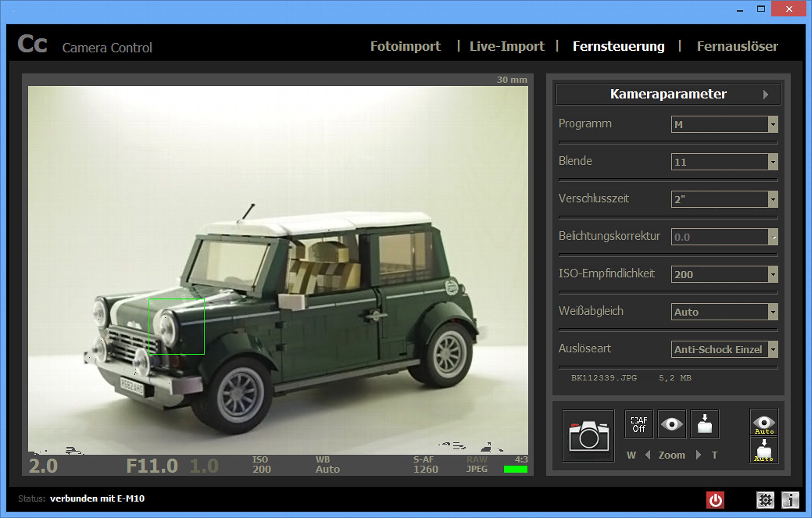
Task: Import image using the plain folder icon
Action: pos(704,424)
